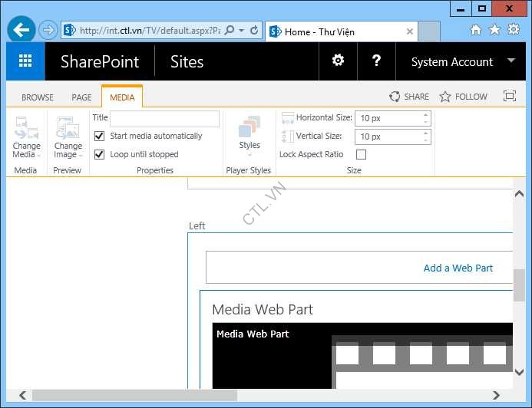Uncheck Start media automatically

[99, 136]
